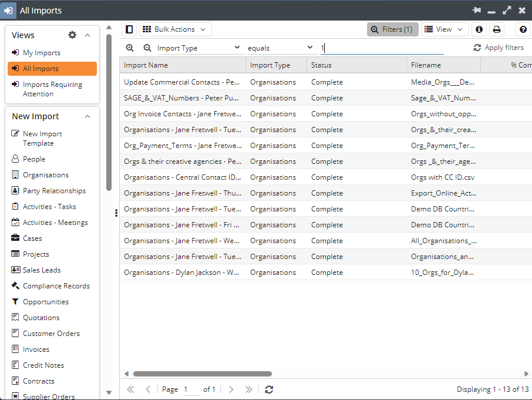Click filename Export_Online_Act...
The height and width of the screenshot is (400, 532).
click(444, 193)
